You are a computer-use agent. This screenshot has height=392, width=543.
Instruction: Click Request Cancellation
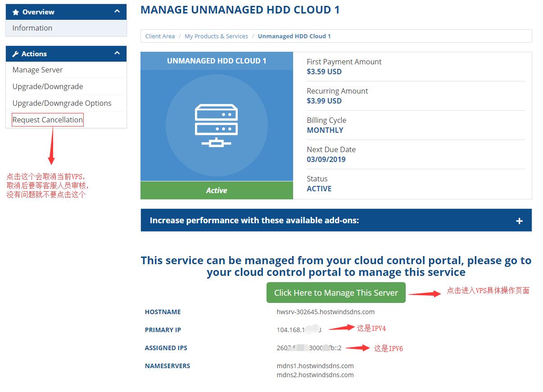(x=47, y=119)
